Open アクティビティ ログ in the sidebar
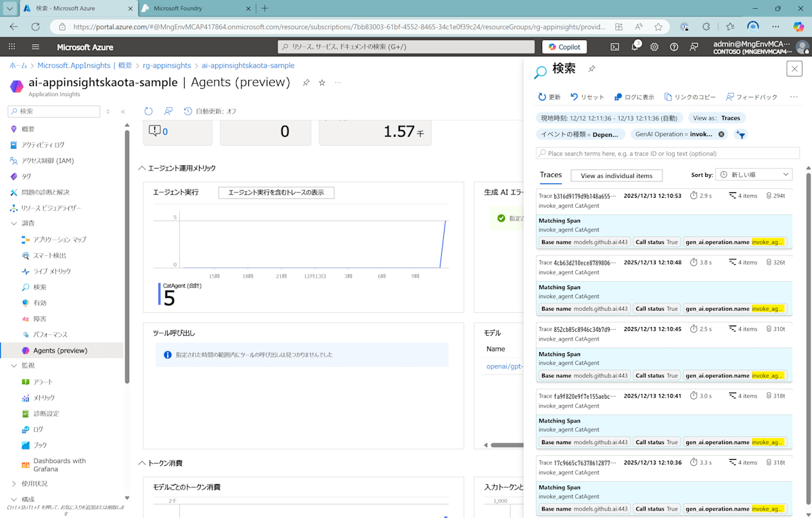 (43, 145)
